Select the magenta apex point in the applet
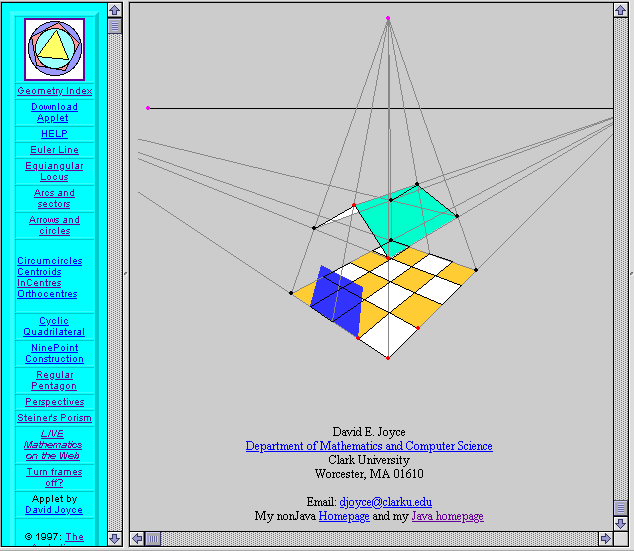 (388, 18)
